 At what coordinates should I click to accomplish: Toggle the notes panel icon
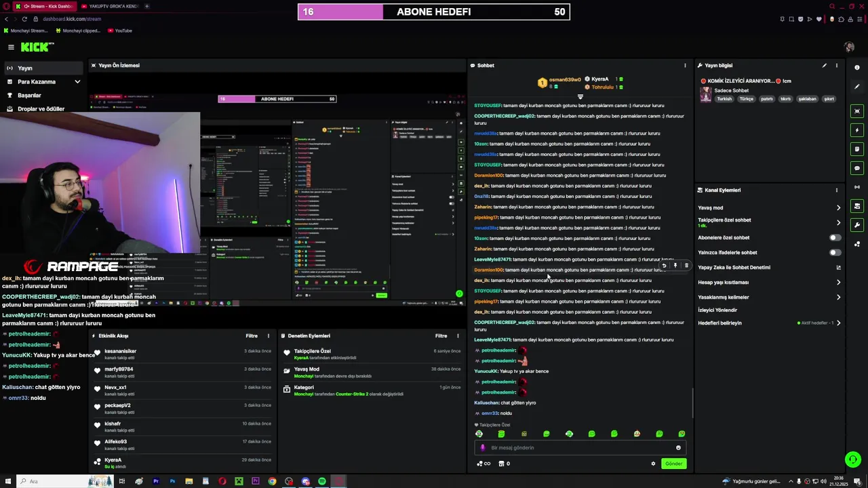coord(857,149)
